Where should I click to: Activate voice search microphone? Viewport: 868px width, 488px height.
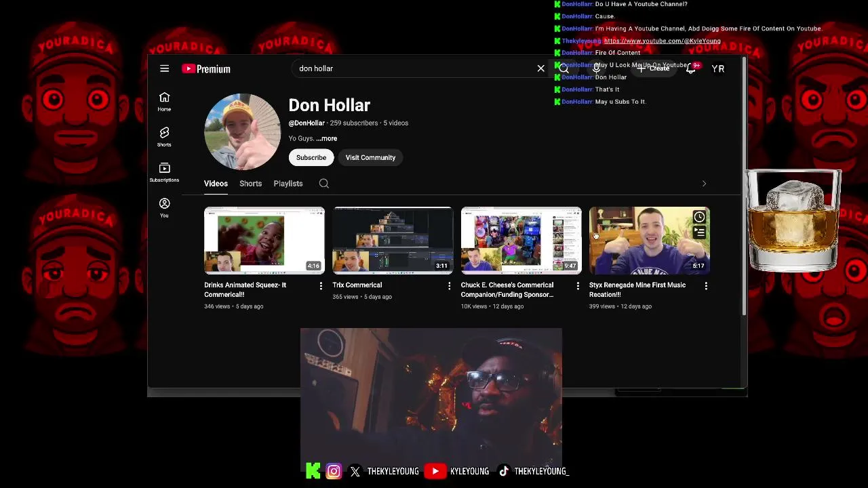[597, 68]
